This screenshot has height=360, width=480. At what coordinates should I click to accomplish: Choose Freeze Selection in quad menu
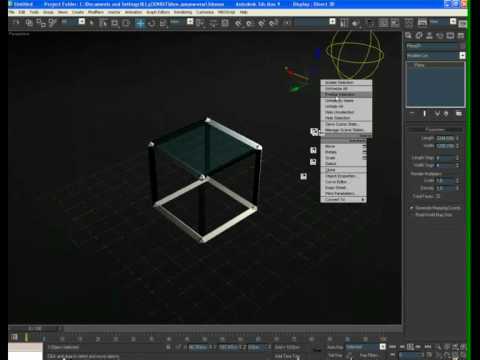[x=346, y=94]
